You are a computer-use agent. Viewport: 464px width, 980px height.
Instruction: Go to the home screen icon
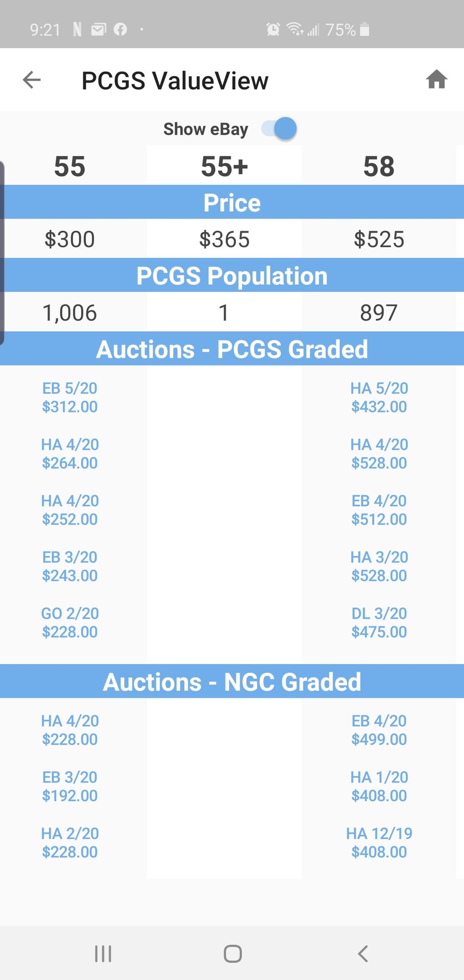436,80
